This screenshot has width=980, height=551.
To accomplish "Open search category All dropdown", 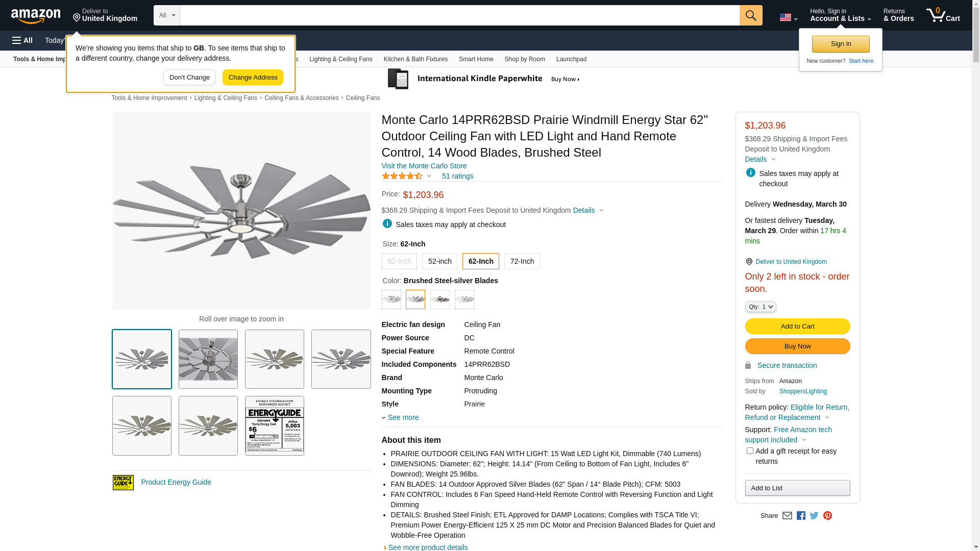I will [167, 15].
